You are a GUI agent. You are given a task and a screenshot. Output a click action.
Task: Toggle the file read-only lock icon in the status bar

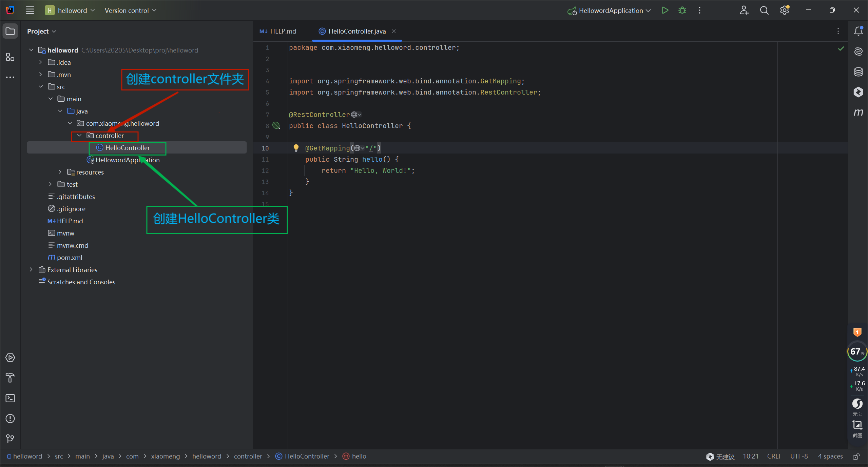tap(856, 456)
